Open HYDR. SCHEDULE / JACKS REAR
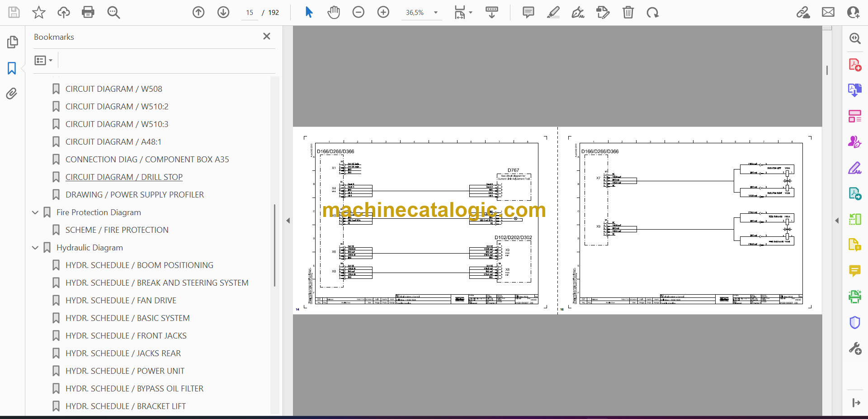Viewport: 868px width, 419px height. tap(123, 353)
